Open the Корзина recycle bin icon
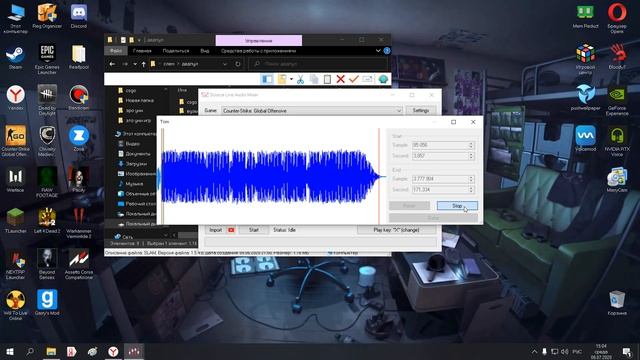This screenshot has width=640, height=360. [617, 302]
